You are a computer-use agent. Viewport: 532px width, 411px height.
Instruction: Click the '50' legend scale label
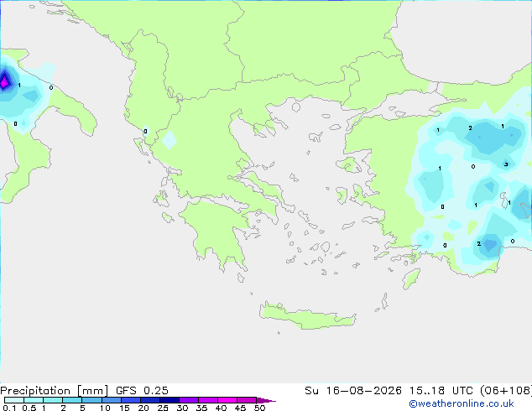point(259,408)
